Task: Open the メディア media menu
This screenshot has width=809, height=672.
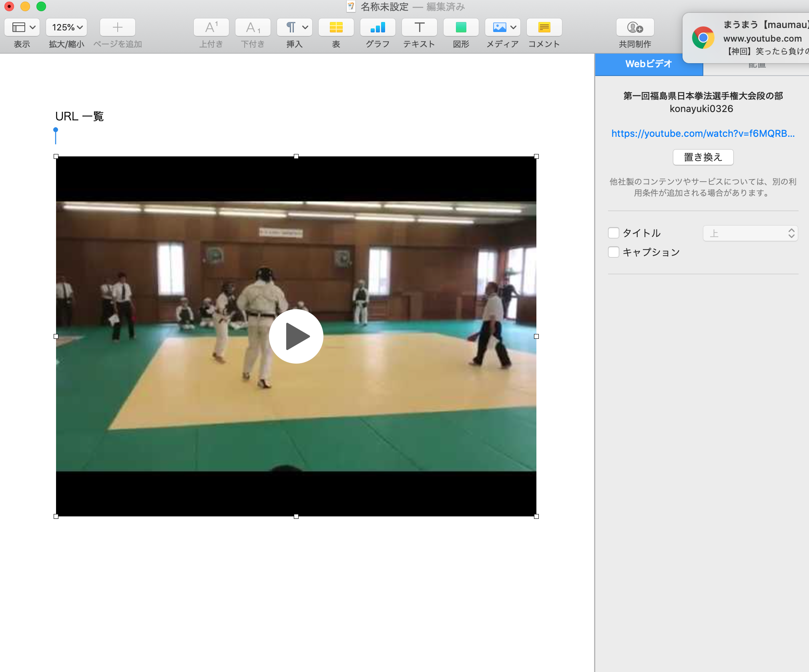Action: click(502, 27)
